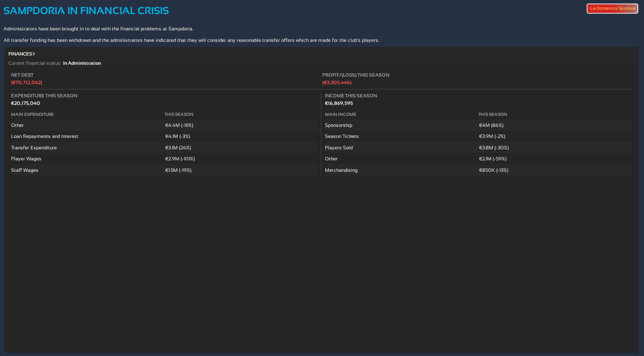Click the Income This Season label
This screenshot has width=644, height=356.
(351, 96)
